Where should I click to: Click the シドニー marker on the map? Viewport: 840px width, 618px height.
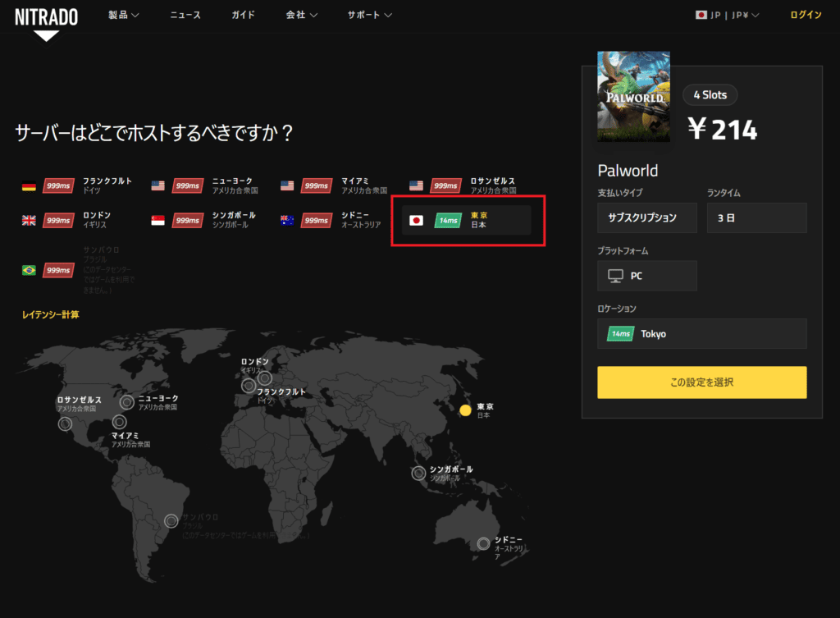coord(483,544)
